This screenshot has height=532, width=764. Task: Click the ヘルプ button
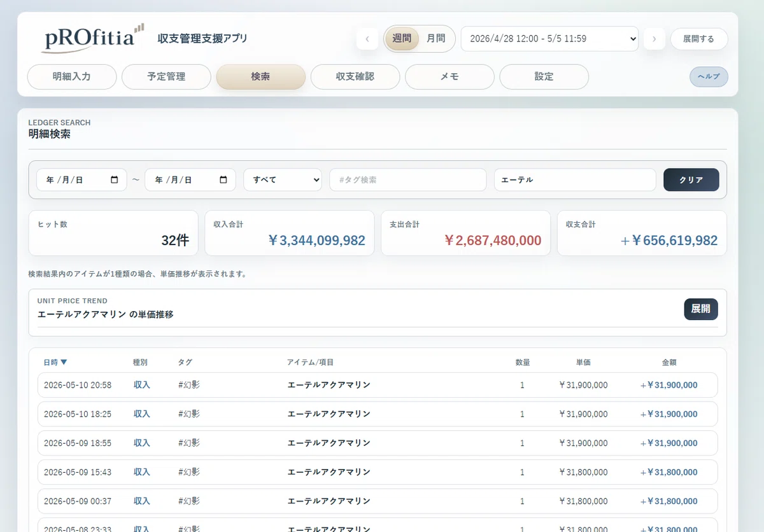pyautogui.click(x=709, y=76)
